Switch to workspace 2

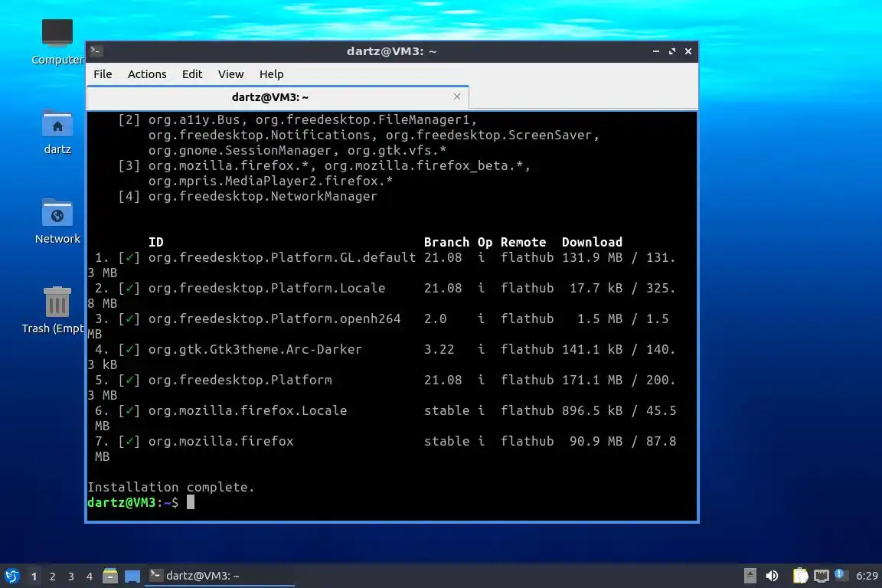click(x=52, y=577)
